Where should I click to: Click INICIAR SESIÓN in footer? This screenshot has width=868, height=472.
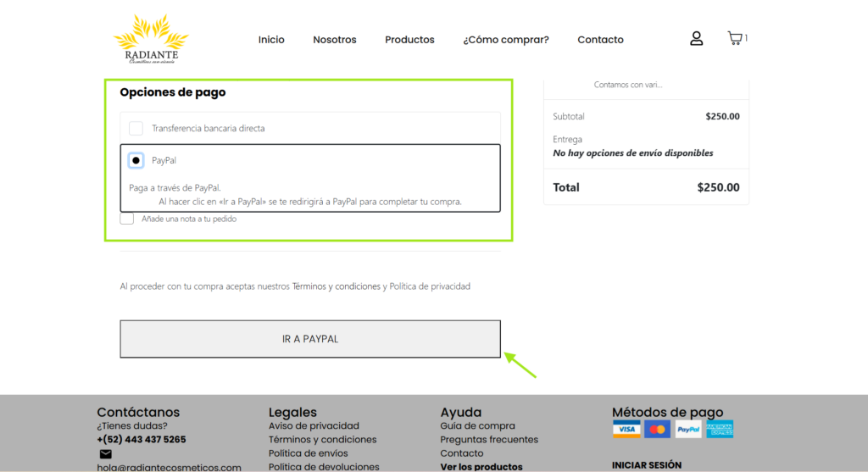click(647, 465)
